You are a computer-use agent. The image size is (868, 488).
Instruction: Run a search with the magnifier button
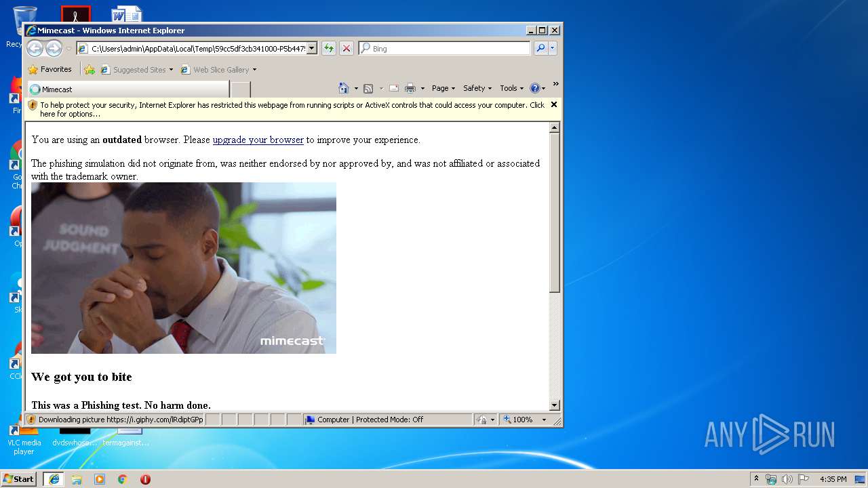pyautogui.click(x=540, y=48)
